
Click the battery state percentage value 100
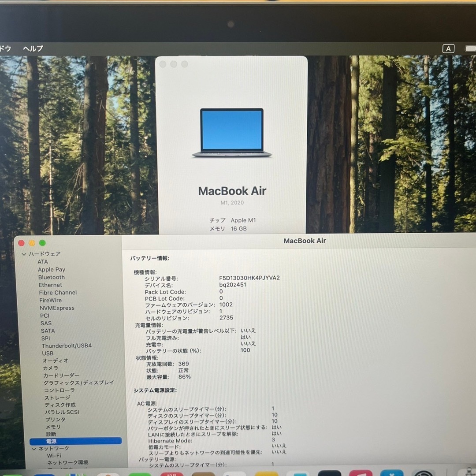point(245,350)
